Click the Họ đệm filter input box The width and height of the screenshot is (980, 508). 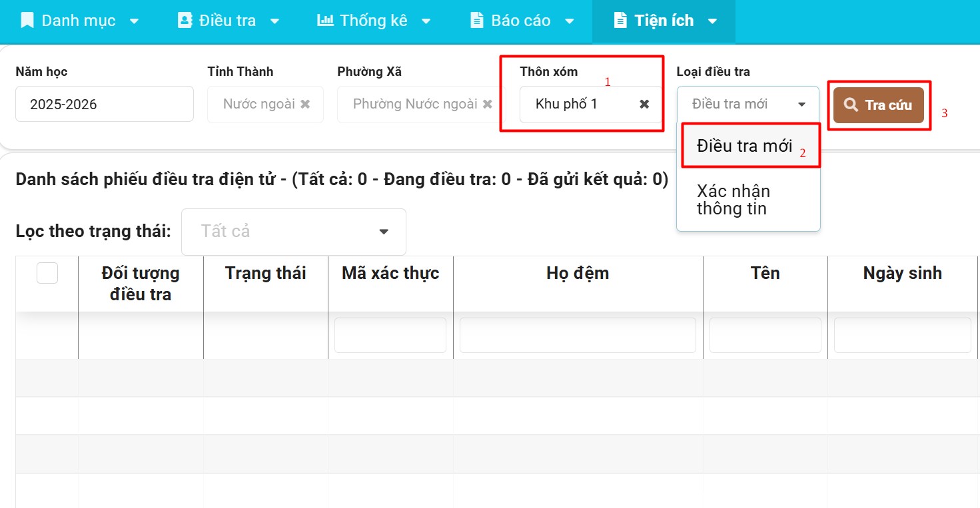(x=578, y=335)
